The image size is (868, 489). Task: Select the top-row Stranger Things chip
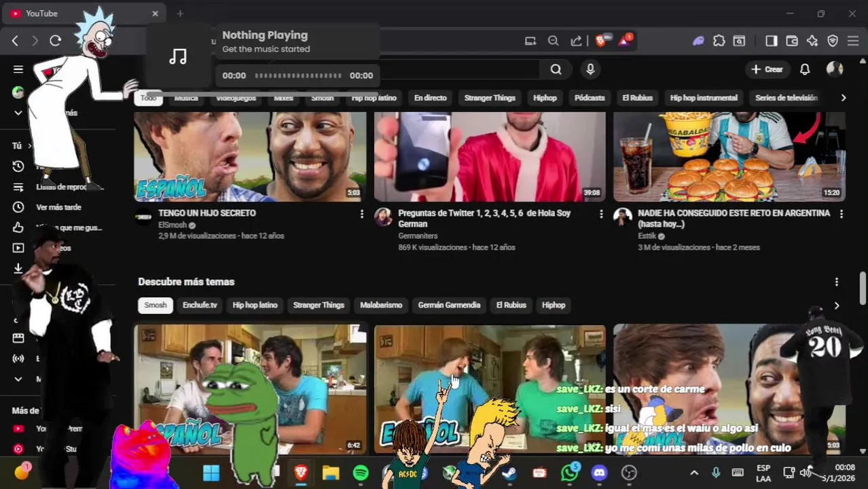[x=490, y=98]
